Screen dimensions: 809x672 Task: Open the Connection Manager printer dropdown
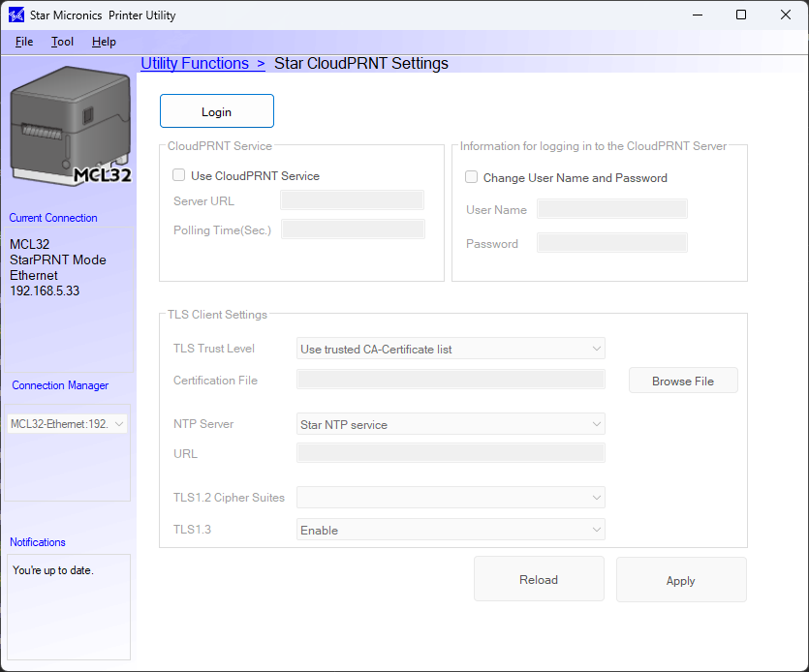tap(67, 424)
